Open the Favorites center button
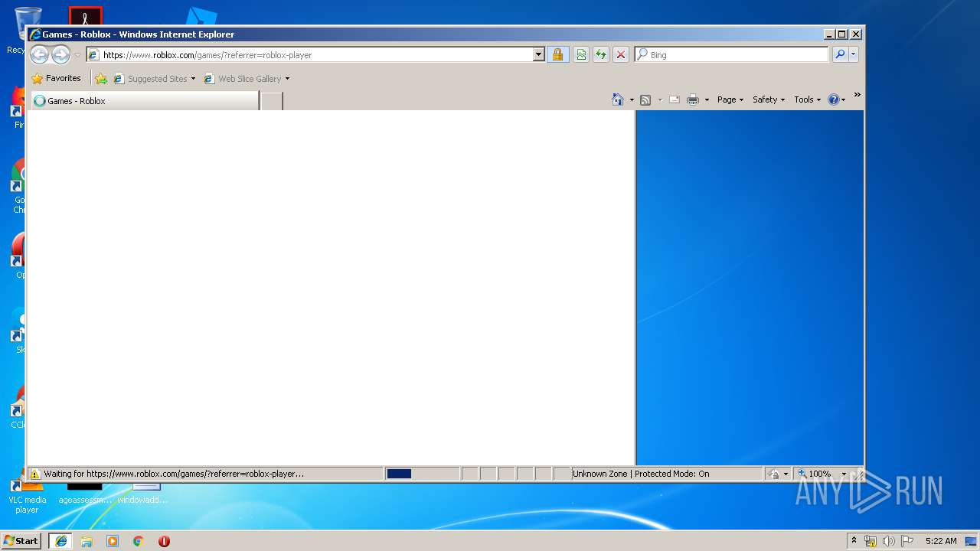 pyautogui.click(x=56, y=78)
